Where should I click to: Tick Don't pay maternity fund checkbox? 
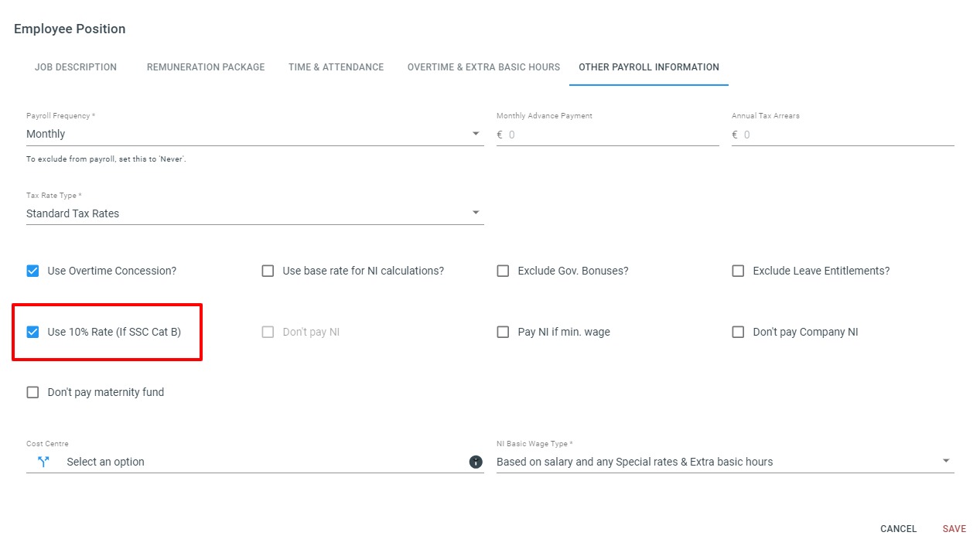point(32,392)
